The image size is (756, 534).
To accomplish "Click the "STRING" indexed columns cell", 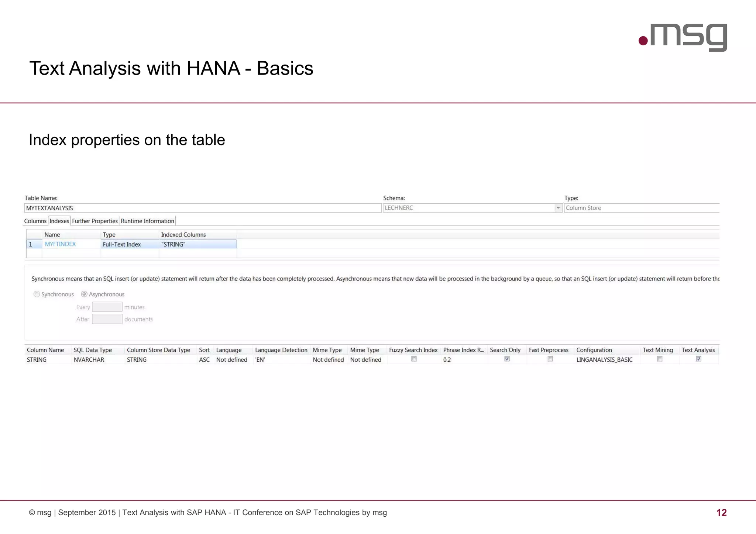I will coord(198,244).
